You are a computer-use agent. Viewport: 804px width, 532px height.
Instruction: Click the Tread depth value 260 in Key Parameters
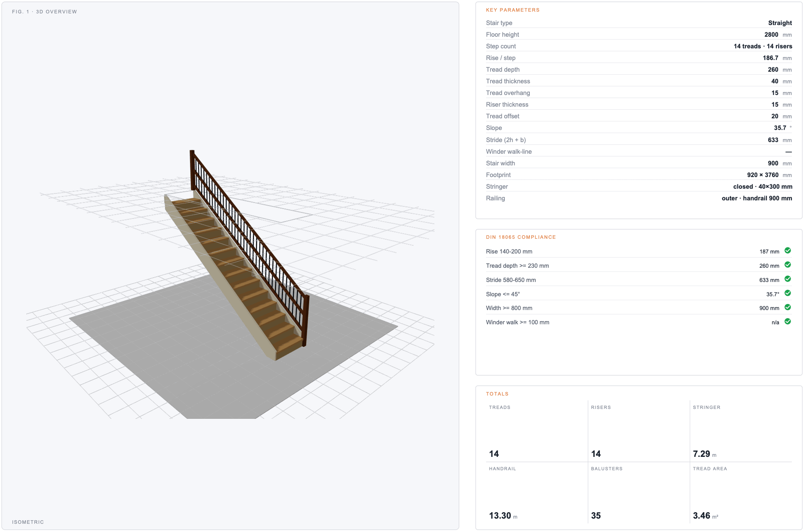[773, 70]
